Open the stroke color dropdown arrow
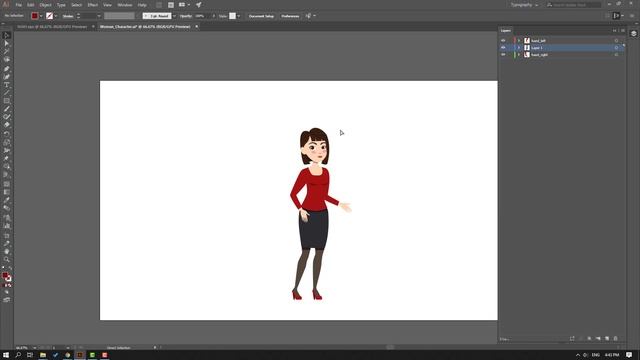 click(56, 16)
